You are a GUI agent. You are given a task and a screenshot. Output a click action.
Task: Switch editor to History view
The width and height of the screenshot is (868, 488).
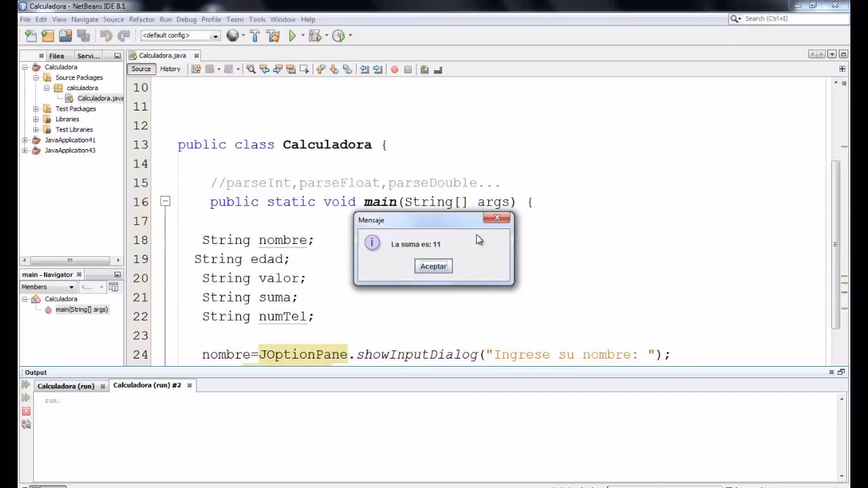click(x=170, y=69)
